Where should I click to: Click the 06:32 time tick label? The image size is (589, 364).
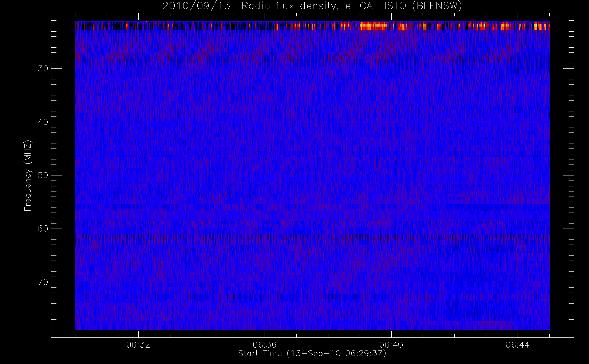138,345
